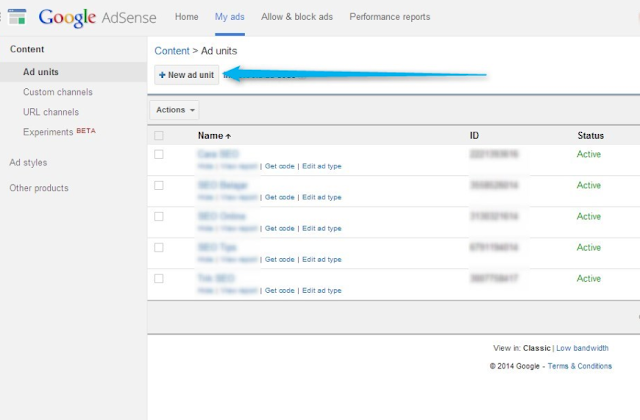Screen dimensions: 640x420
Task: Click the Content breadcrumb link
Action: [172, 51]
